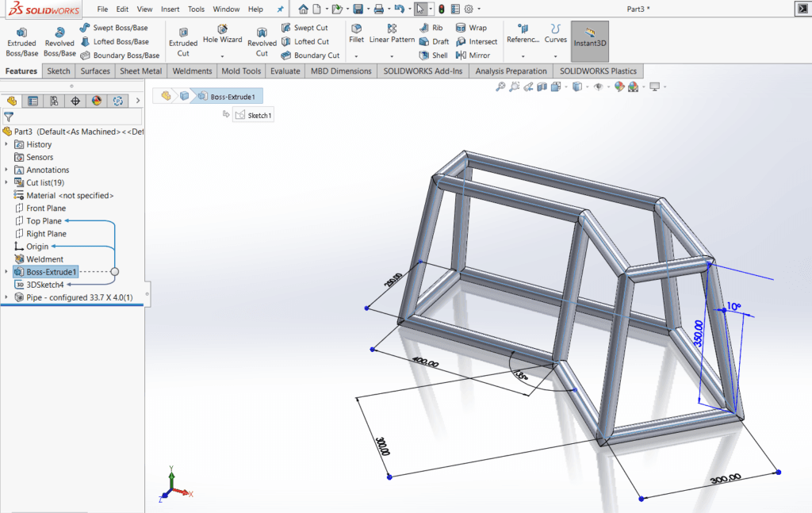Click Sketch1 in the breadcrumb
Image resolution: width=812 pixels, height=513 pixels.
253,115
